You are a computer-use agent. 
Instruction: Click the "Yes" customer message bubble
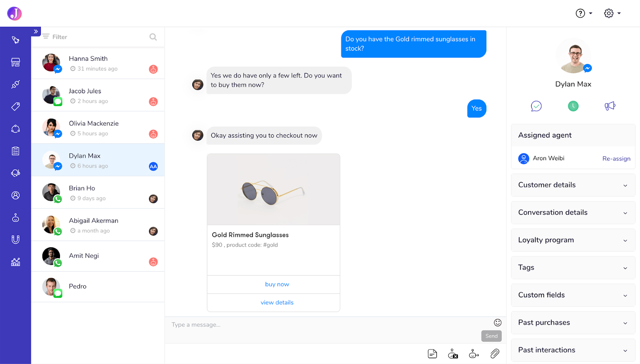pos(477,109)
